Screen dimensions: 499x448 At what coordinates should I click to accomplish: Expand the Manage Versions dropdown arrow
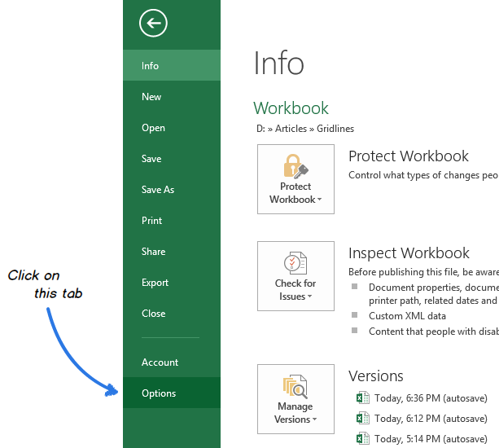[x=314, y=419]
